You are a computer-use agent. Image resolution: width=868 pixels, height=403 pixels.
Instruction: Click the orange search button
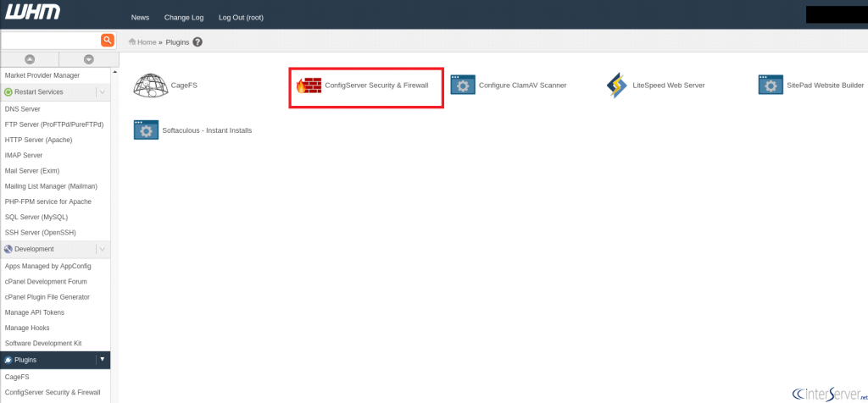tap(108, 40)
